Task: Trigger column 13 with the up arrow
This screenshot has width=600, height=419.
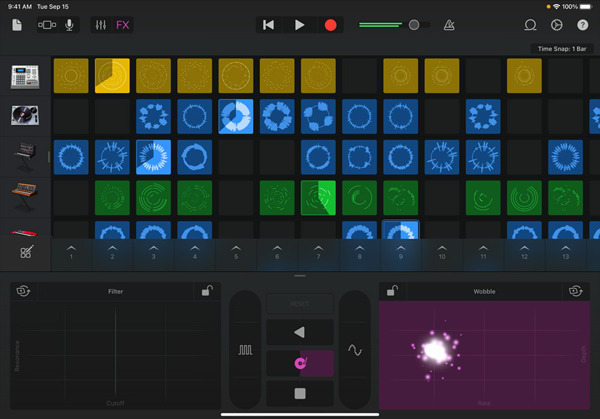Action: click(565, 252)
